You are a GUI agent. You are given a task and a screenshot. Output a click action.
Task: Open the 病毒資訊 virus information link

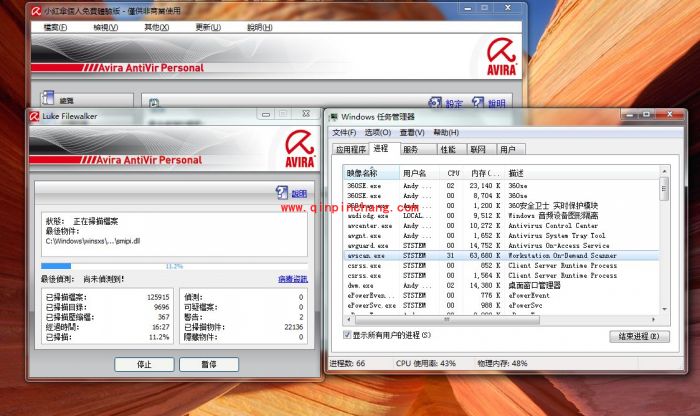click(x=293, y=279)
